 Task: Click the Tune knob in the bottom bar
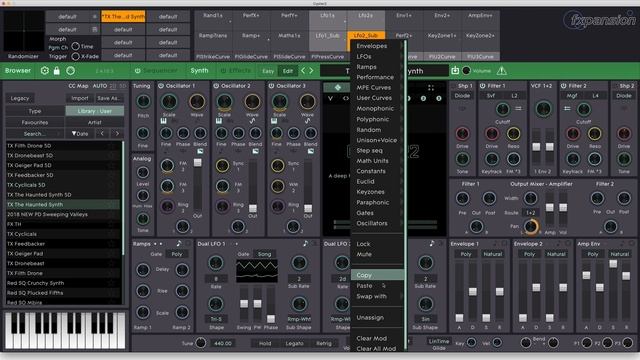(x=200, y=342)
